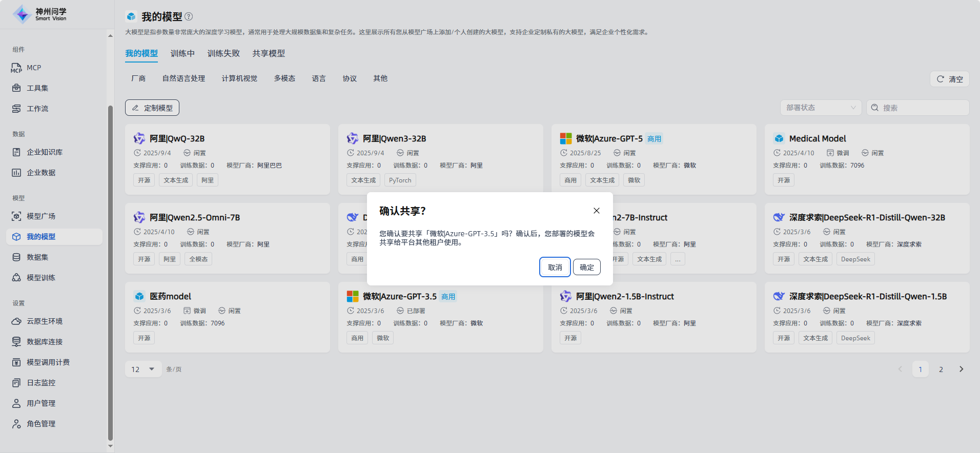This screenshot has height=453, width=980.
Task: Switch to the 共享模型 tab
Action: coord(269,53)
